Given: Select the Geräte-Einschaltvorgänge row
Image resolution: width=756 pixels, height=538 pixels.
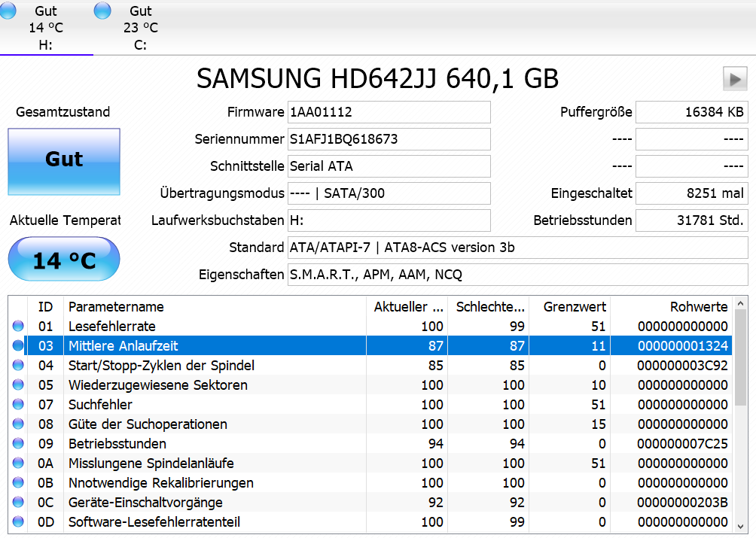Looking at the screenshot, I should (370, 503).
